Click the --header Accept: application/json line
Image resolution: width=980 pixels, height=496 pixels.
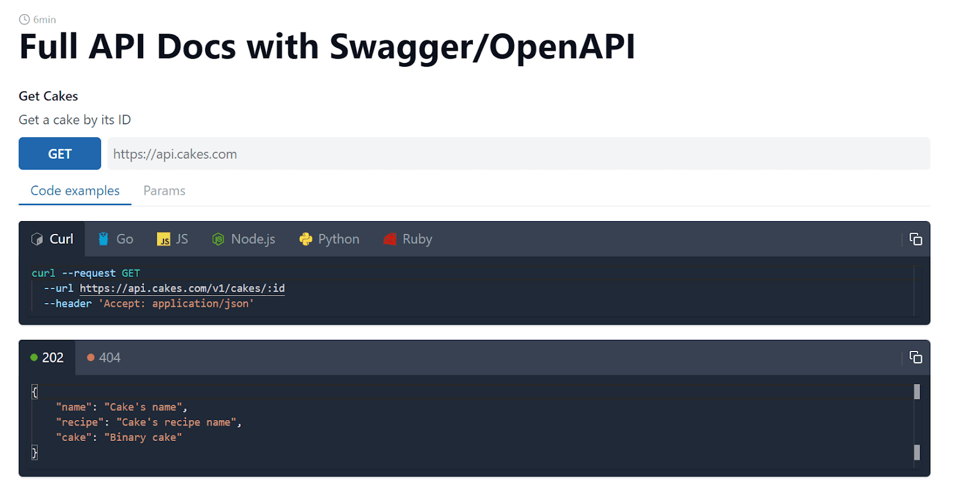pyautogui.click(x=149, y=304)
